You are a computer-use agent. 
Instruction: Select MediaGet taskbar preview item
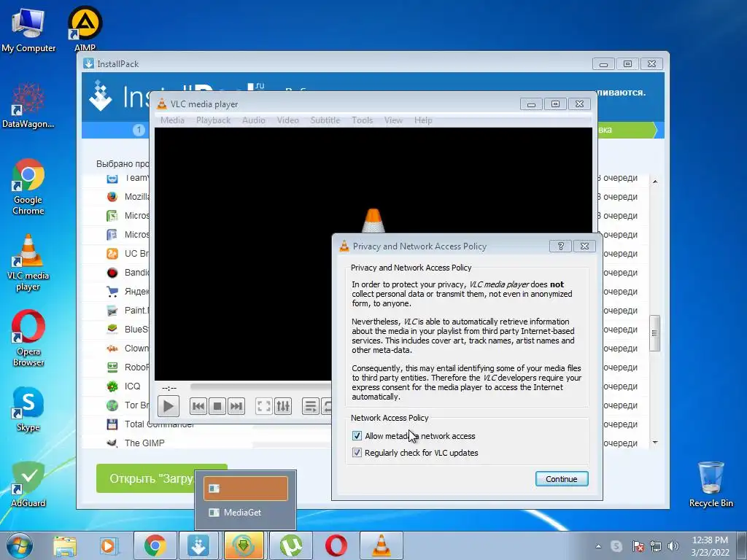pyautogui.click(x=245, y=513)
